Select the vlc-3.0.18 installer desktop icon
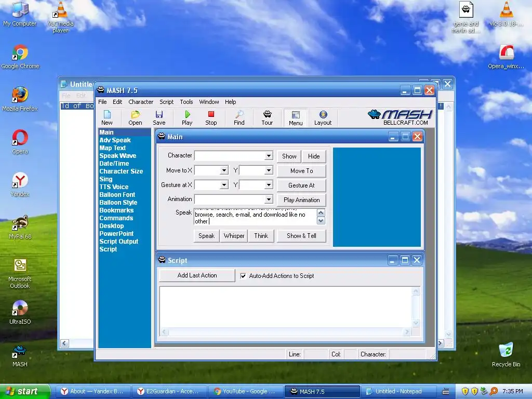The image size is (532, 399). (506, 14)
